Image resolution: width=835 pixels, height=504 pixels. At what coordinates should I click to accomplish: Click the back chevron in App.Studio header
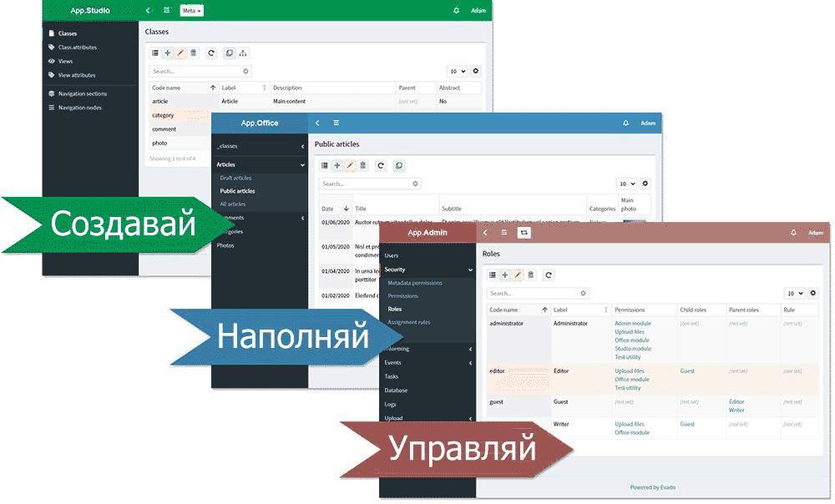pyautogui.click(x=148, y=10)
